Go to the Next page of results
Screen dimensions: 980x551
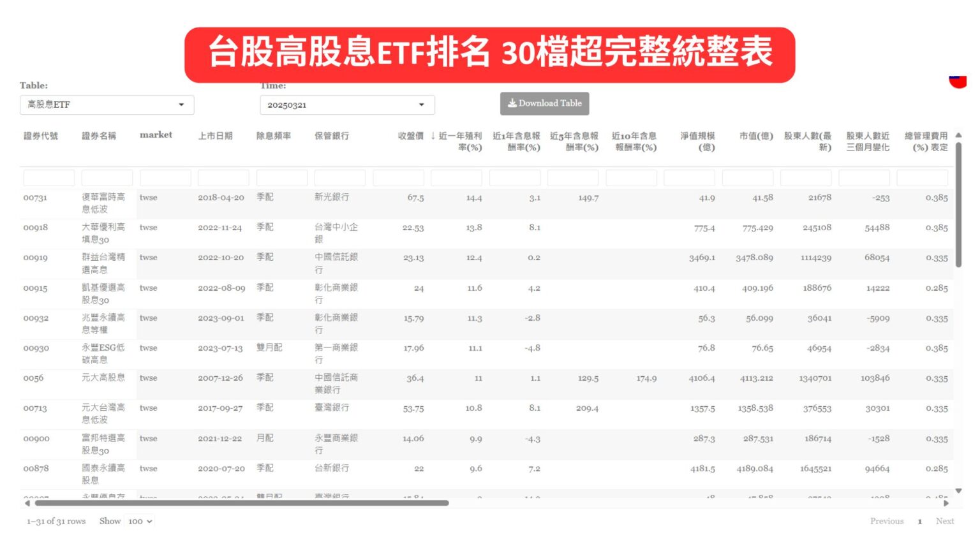click(946, 521)
